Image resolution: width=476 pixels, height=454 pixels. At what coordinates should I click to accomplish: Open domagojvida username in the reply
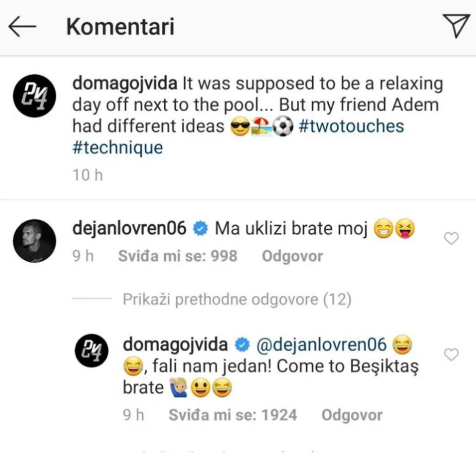[x=175, y=345]
